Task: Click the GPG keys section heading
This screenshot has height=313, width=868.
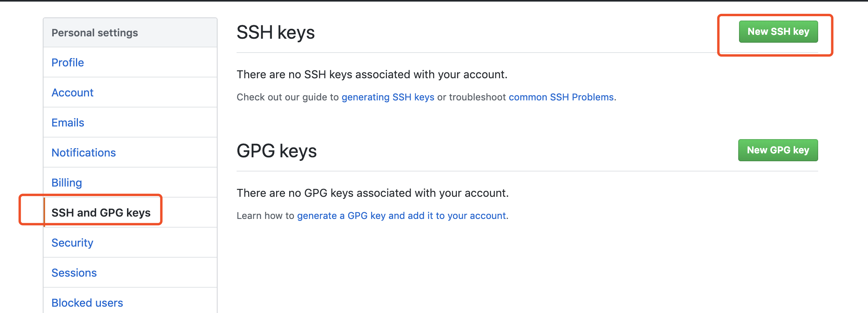Action: (277, 151)
